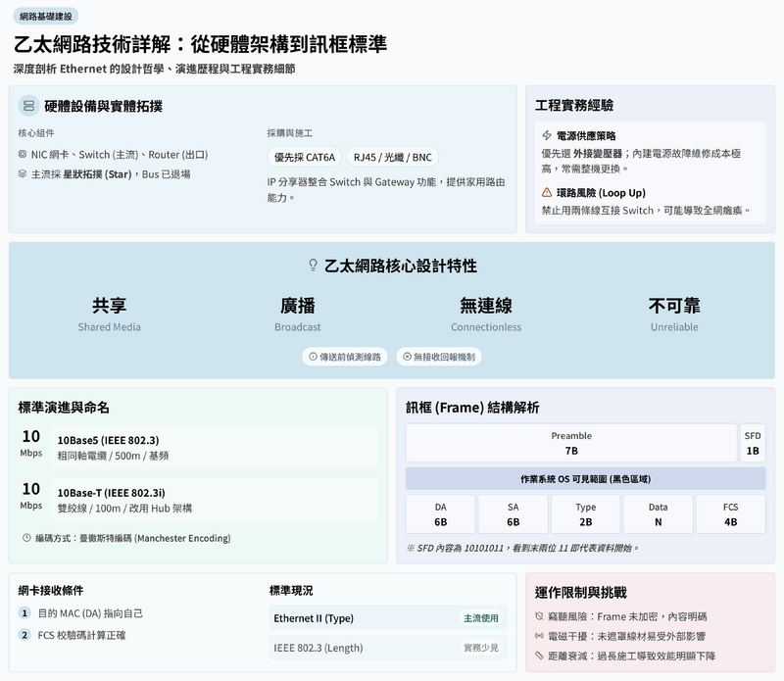Click the Preamble 7B frame field
The height and width of the screenshot is (681, 784).
pyautogui.click(x=571, y=443)
